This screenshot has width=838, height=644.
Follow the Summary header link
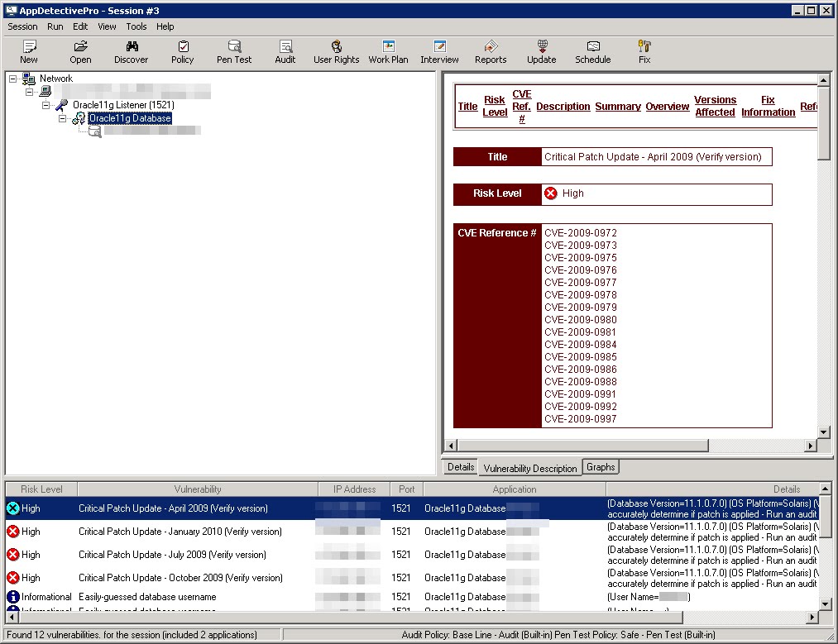618,107
